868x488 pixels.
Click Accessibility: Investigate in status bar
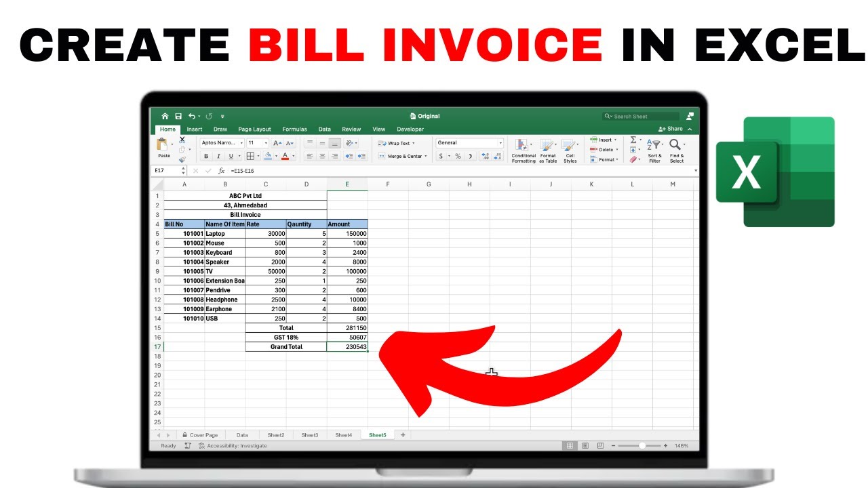pyautogui.click(x=233, y=445)
